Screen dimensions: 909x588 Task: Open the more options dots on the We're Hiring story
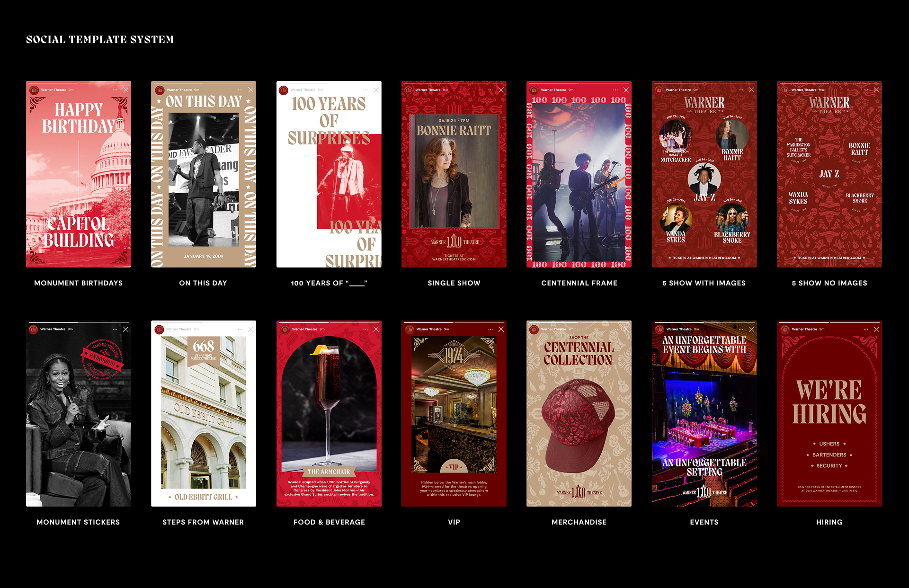point(865,329)
